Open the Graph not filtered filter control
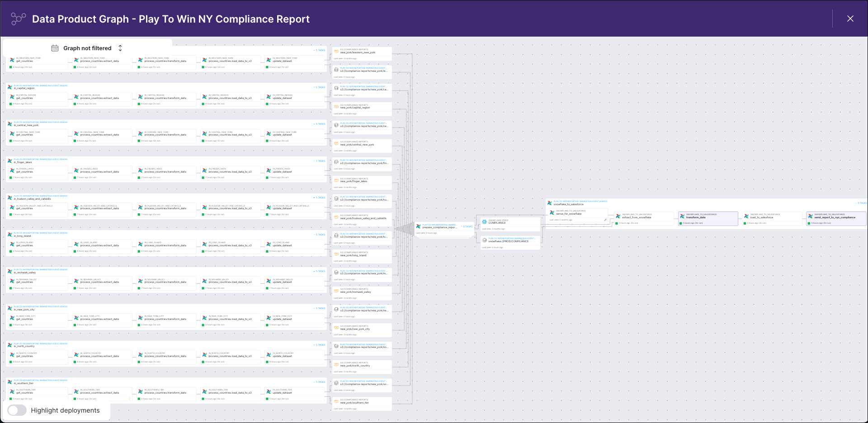Screen dimensions: 868x423 click(x=87, y=48)
